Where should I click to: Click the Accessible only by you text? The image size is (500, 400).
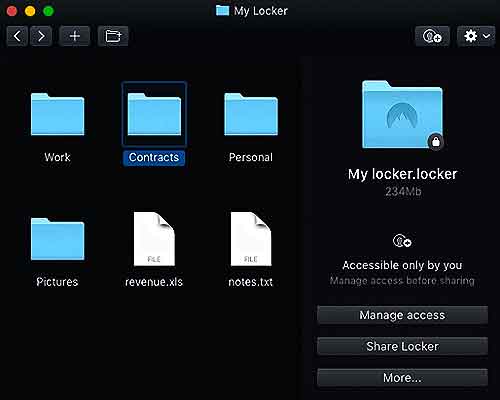(x=402, y=265)
